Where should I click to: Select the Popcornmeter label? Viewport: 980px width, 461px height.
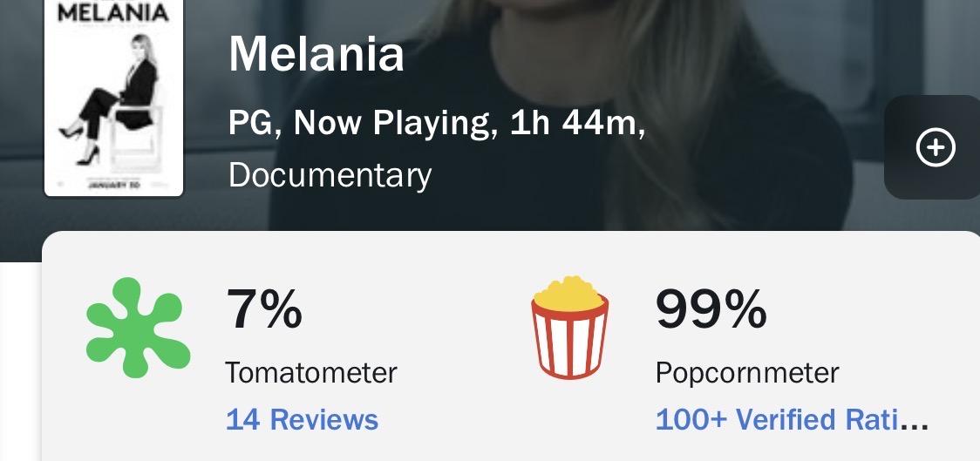pos(747,373)
